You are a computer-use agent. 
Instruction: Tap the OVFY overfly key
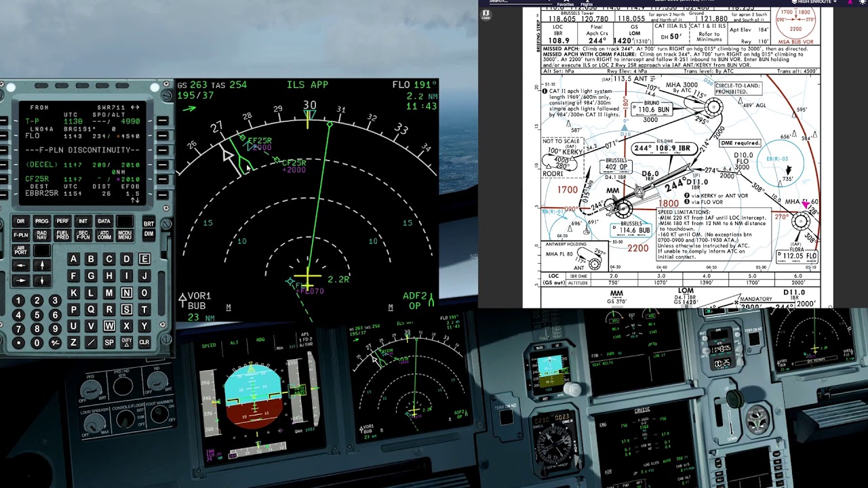(126, 342)
